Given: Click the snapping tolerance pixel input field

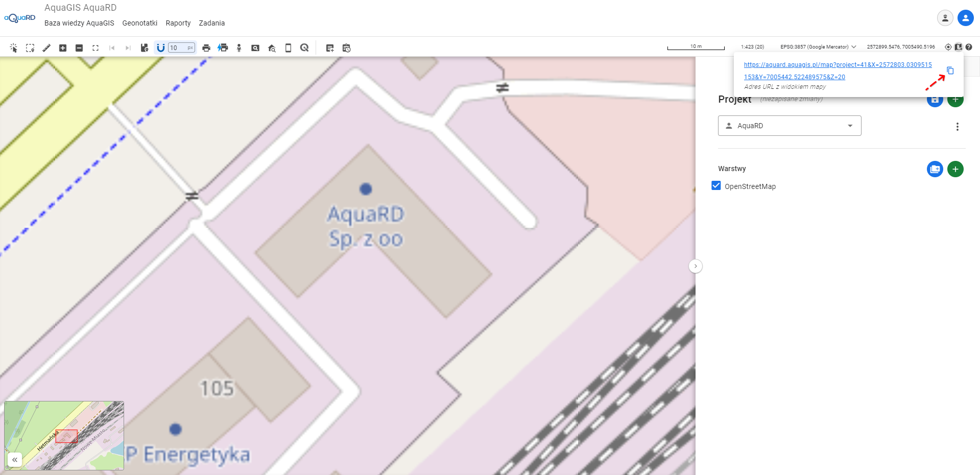Looking at the screenshot, I should 177,48.
